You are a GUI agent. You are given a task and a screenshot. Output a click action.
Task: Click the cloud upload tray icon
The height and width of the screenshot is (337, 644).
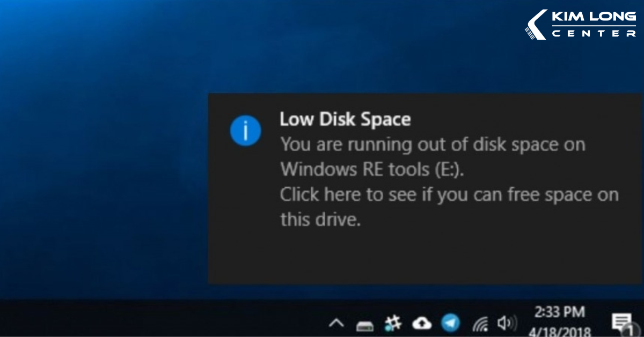point(422,323)
